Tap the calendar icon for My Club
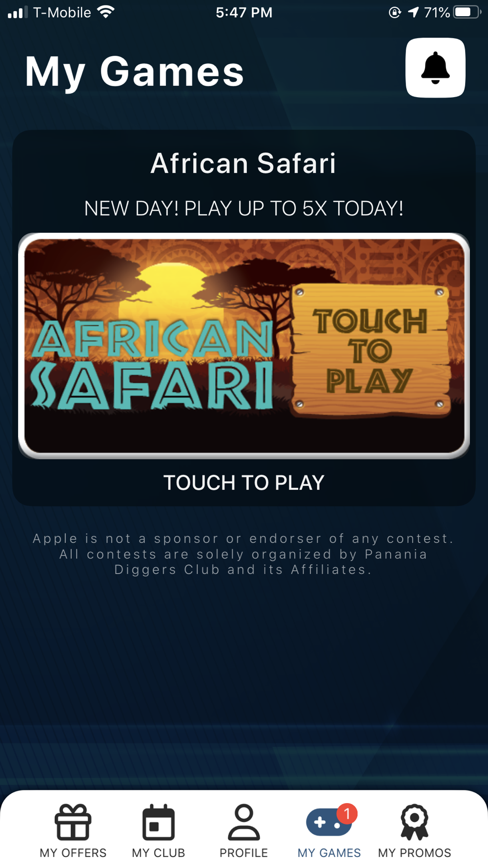This screenshot has height=868, width=488. [x=159, y=822]
